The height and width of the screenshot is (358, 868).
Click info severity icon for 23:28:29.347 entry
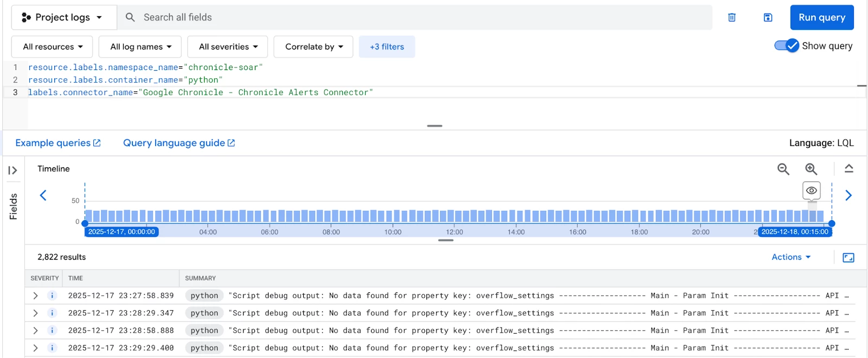52,313
